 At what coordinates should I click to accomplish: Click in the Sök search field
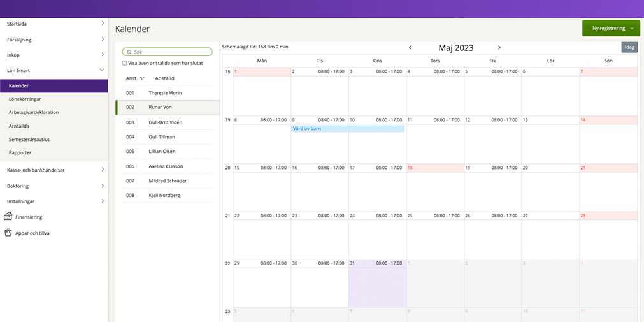[167, 52]
